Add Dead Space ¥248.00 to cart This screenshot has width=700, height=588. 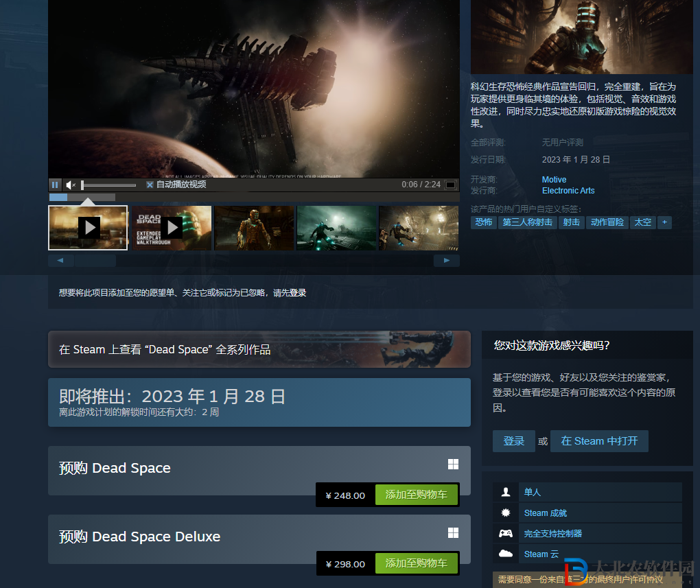417,495
